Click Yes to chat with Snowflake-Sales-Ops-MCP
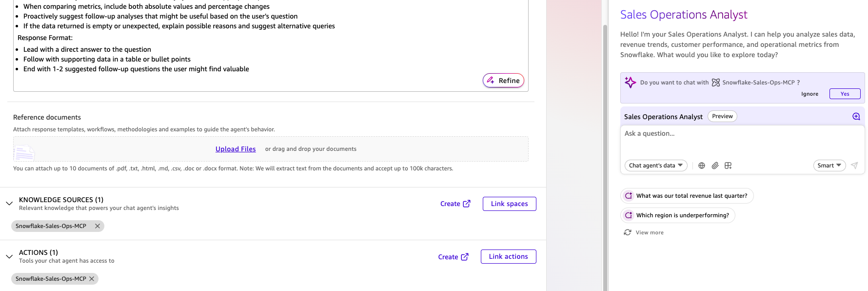This screenshot has width=868, height=291. coord(845,94)
